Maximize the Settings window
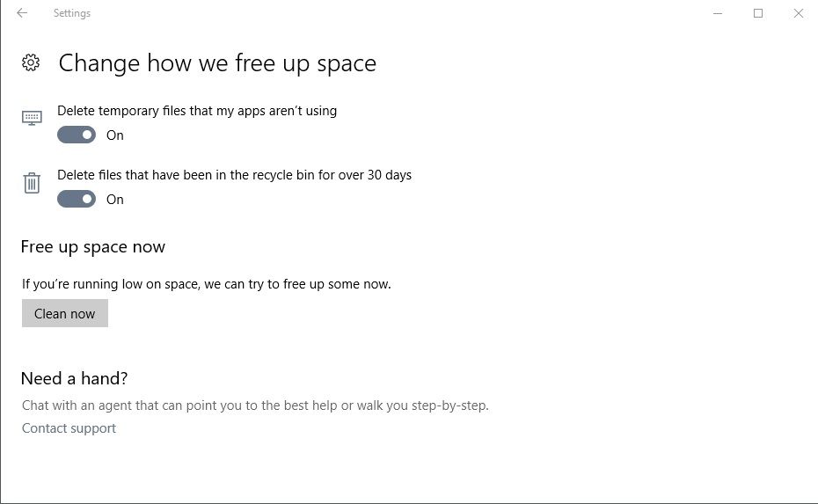 tap(758, 13)
